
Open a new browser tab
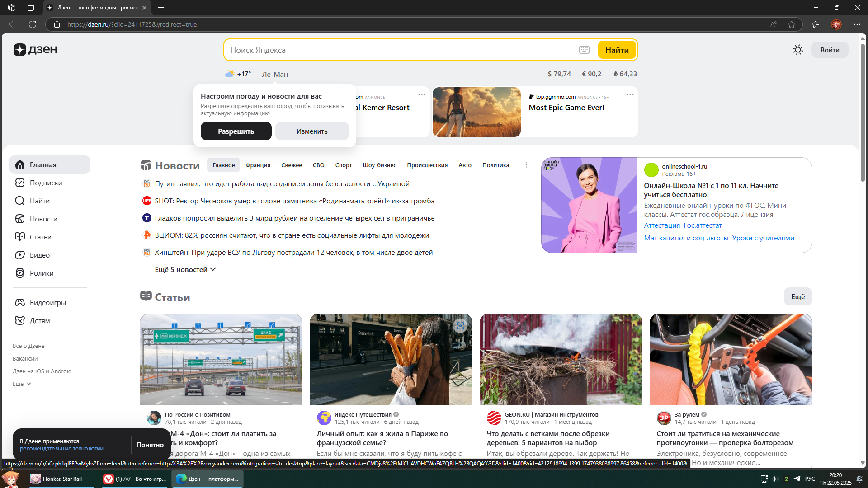[161, 8]
